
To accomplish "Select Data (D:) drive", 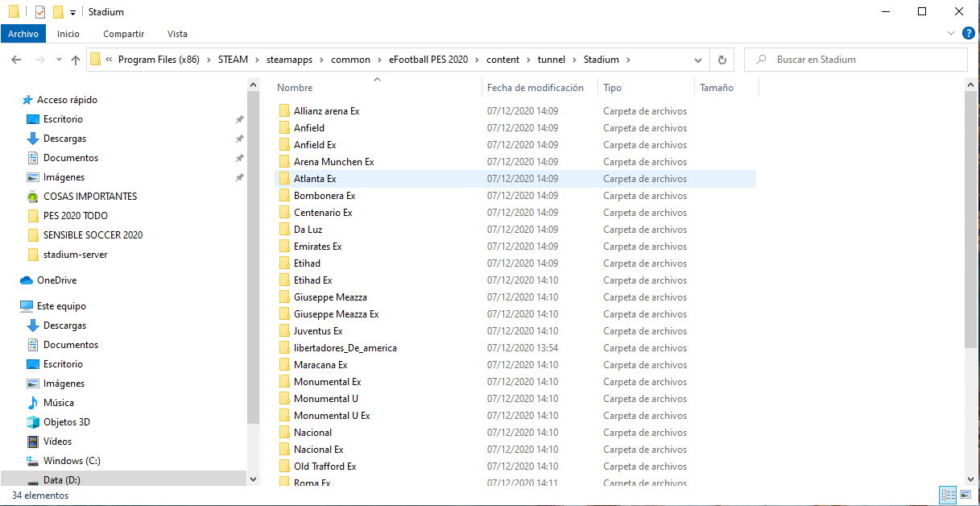I will [x=61, y=480].
